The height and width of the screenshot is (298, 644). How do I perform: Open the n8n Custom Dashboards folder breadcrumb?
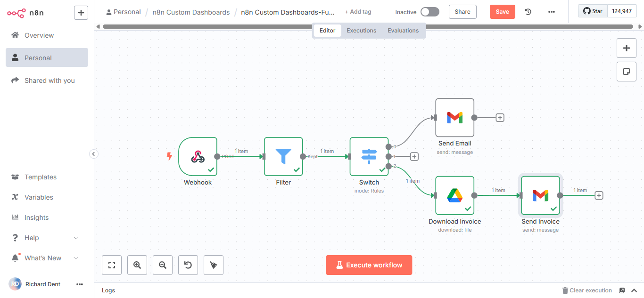point(191,12)
